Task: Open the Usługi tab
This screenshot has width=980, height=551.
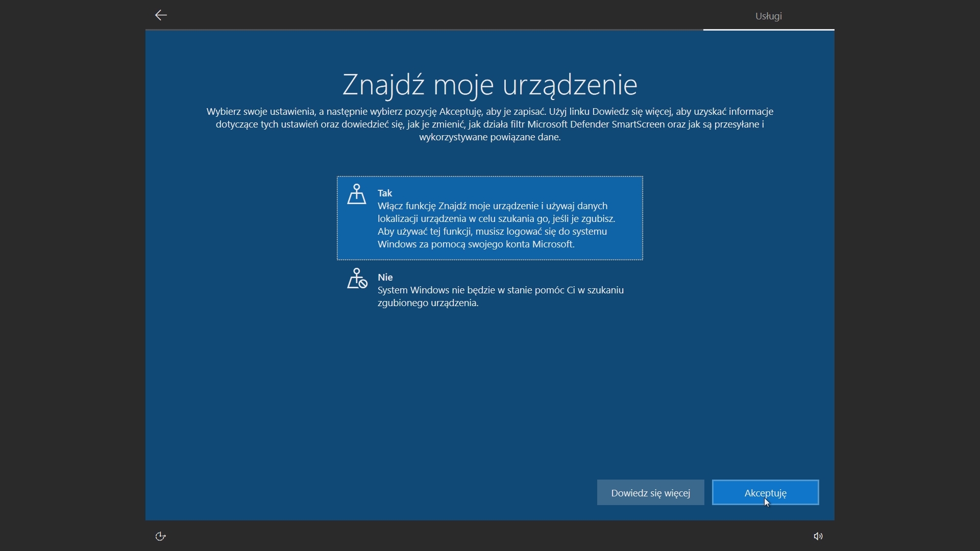Action: (x=769, y=16)
